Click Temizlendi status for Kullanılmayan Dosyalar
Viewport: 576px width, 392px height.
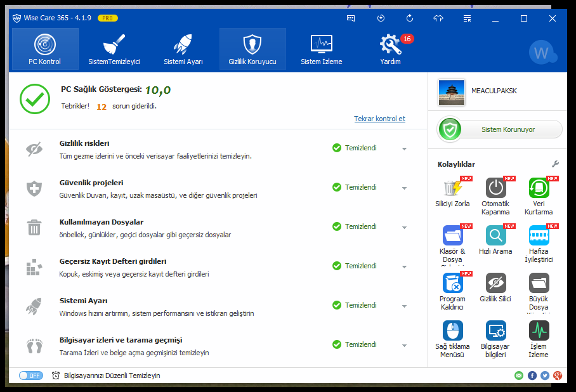click(x=355, y=226)
